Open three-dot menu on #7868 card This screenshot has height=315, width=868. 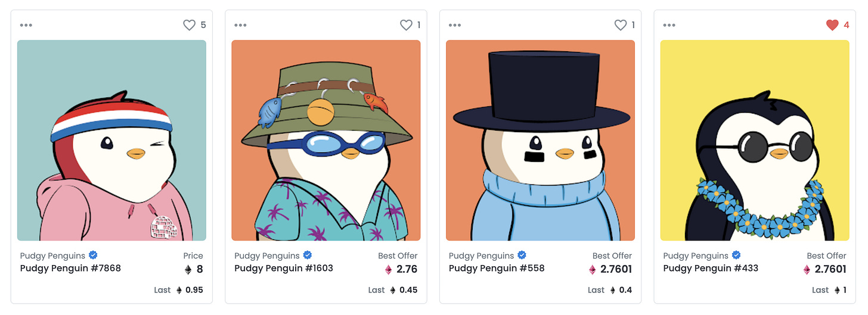26,25
